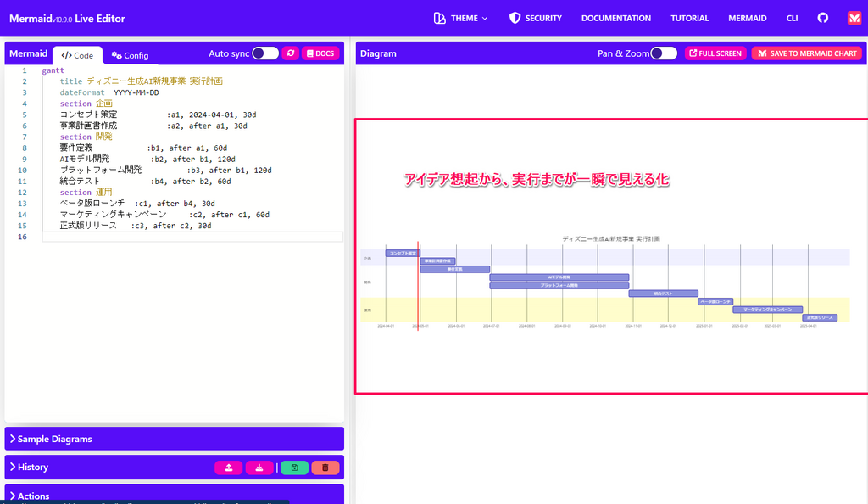
Task: Click the History upload icon button
Action: (x=229, y=468)
